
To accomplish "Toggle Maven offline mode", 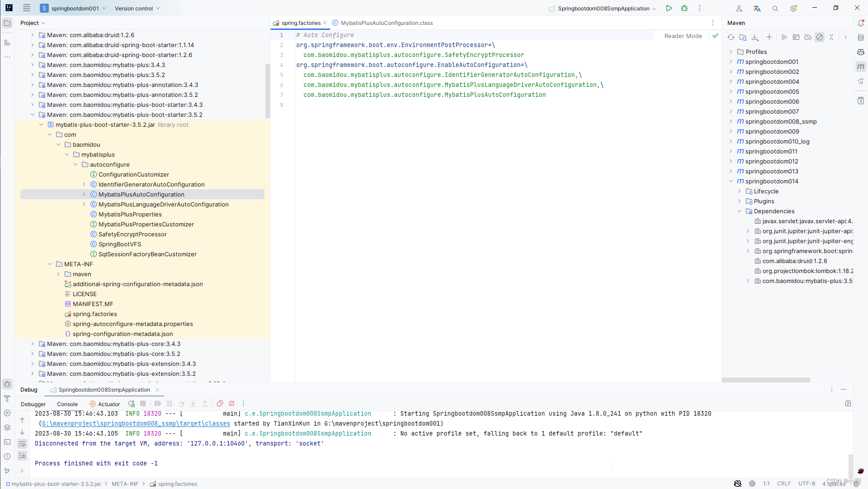I will pyautogui.click(x=808, y=37).
